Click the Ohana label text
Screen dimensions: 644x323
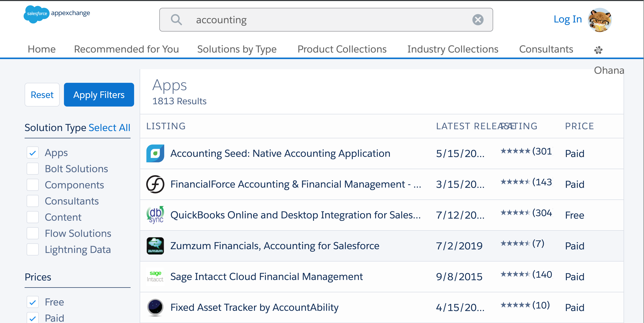point(609,70)
